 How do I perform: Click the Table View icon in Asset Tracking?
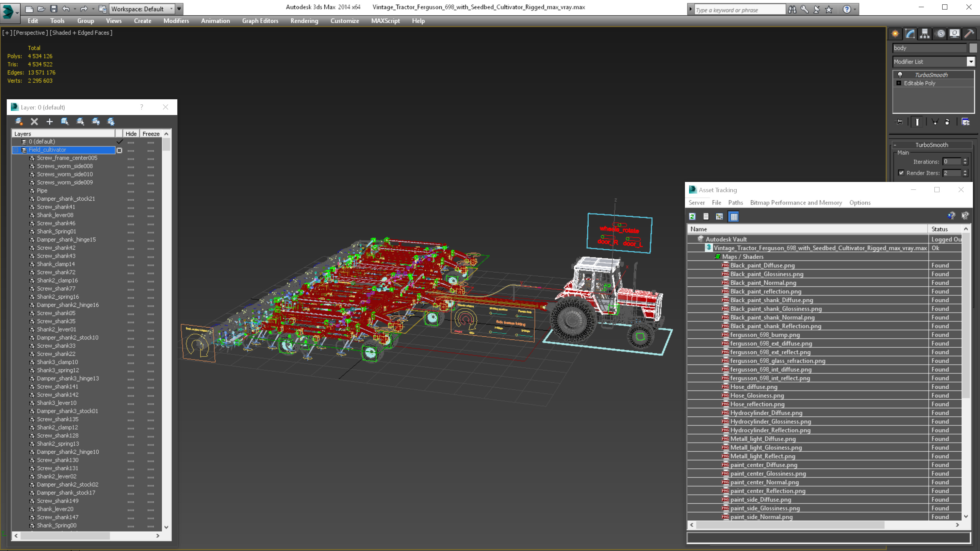[734, 216]
